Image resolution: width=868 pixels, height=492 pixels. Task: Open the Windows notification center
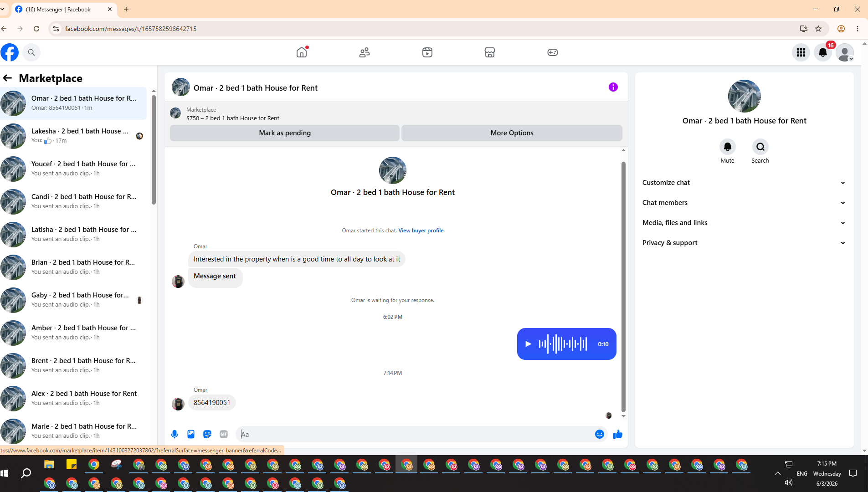tap(853, 474)
